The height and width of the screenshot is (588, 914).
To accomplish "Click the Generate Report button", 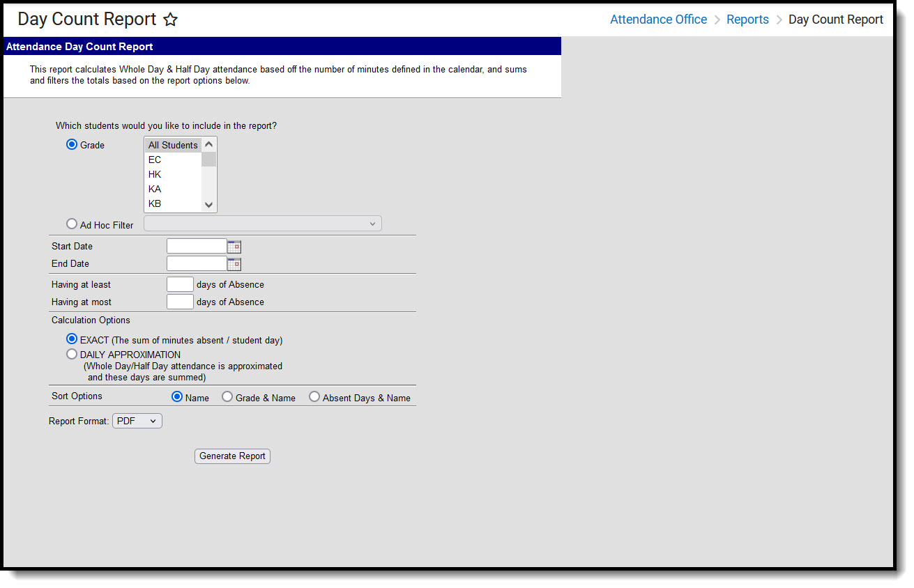I will point(232,456).
